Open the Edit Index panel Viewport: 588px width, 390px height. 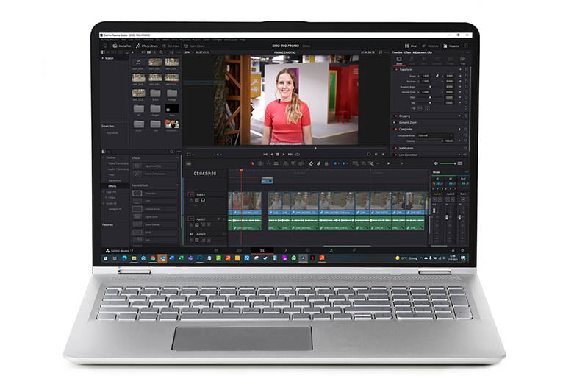coord(171,46)
